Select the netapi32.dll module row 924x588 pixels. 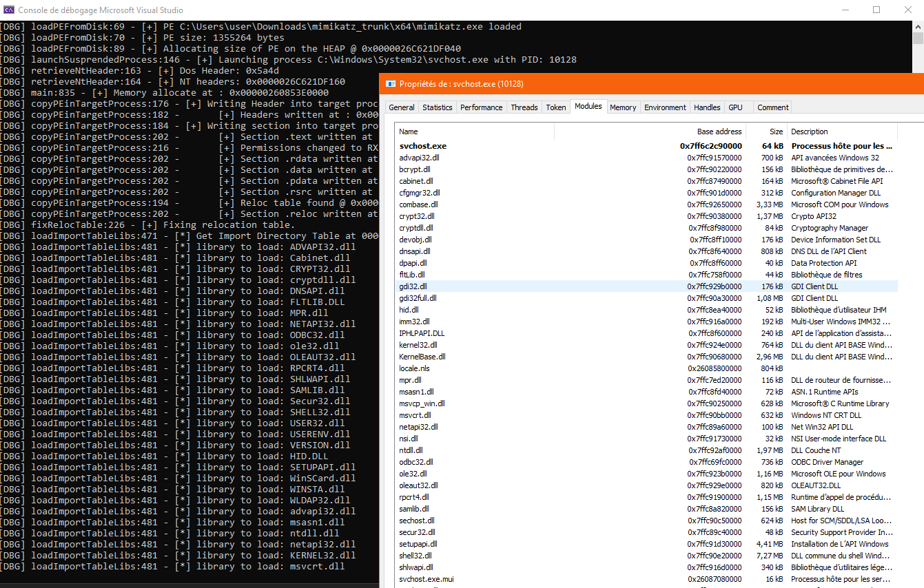pyautogui.click(x=646, y=427)
